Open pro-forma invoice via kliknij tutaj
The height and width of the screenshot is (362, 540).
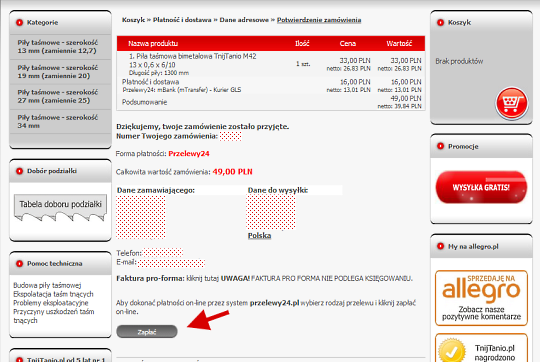202,278
